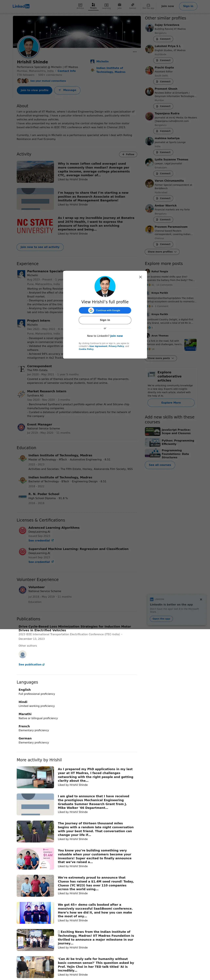Select the People tab in navigation

[x=93, y=6]
